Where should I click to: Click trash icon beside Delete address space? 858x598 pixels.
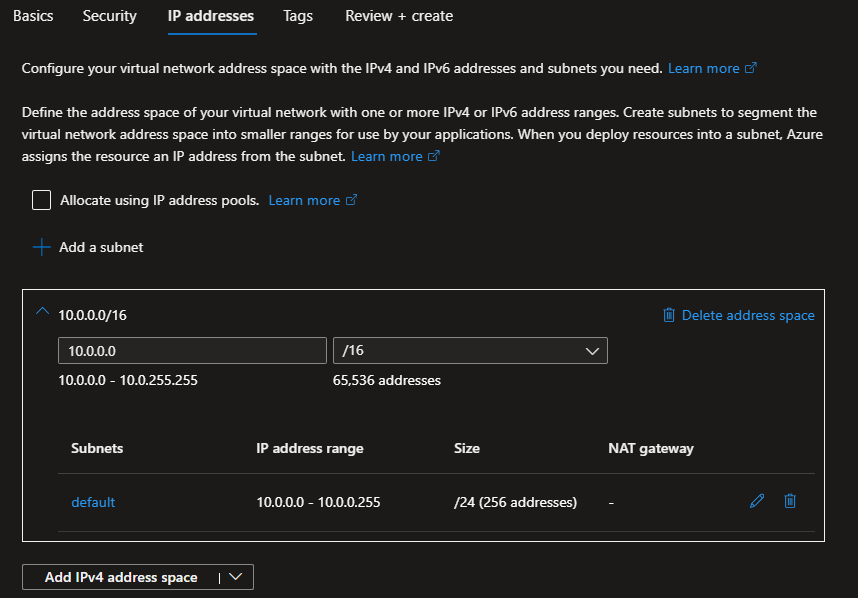click(669, 315)
